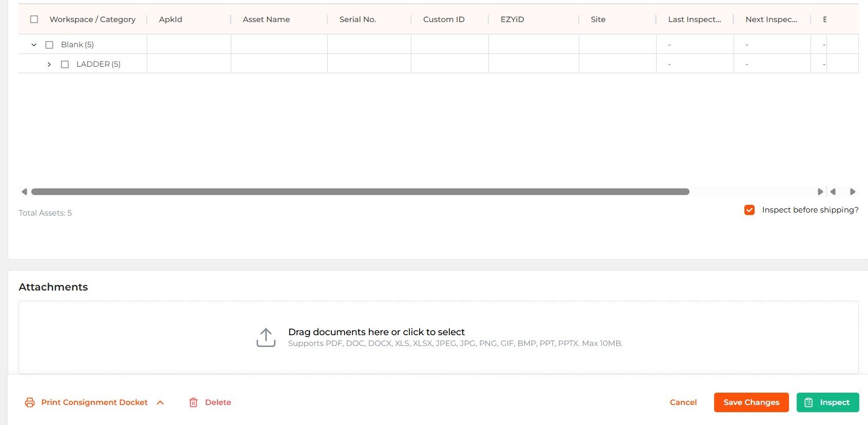Click the Total Assets: 5 text
868x425 pixels.
pyautogui.click(x=45, y=213)
